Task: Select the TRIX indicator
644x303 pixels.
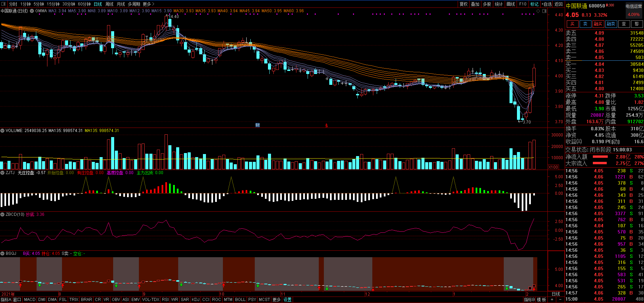Action: 74,300
